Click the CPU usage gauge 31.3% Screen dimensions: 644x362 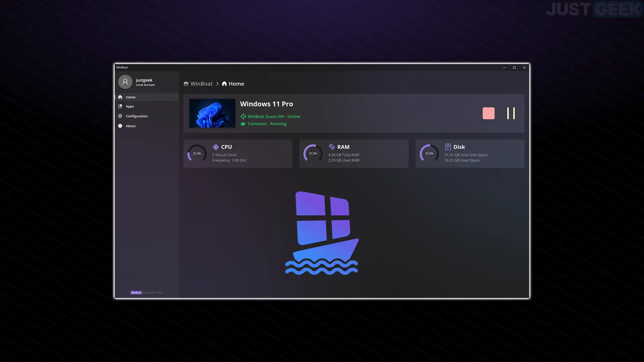[197, 154]
